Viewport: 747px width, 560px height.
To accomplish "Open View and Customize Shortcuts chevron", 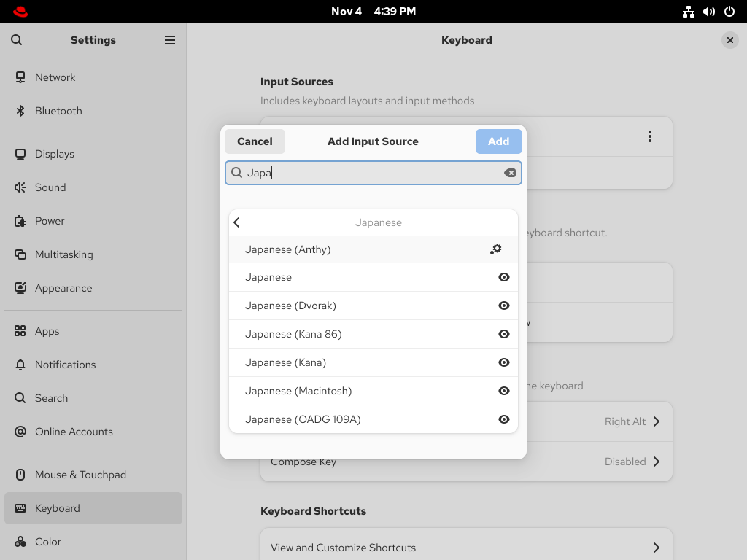I will pyautogui.click(x=656, y=548).
